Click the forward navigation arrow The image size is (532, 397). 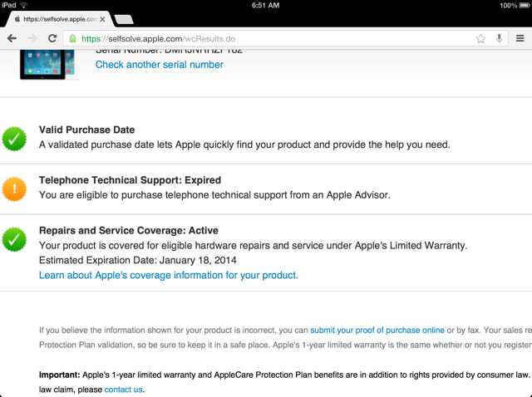(32, 38)
